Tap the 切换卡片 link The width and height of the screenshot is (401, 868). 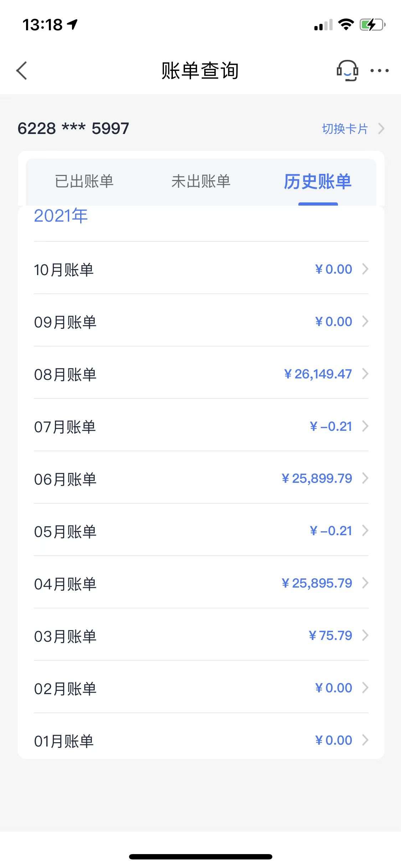click(x=345, y=129)
